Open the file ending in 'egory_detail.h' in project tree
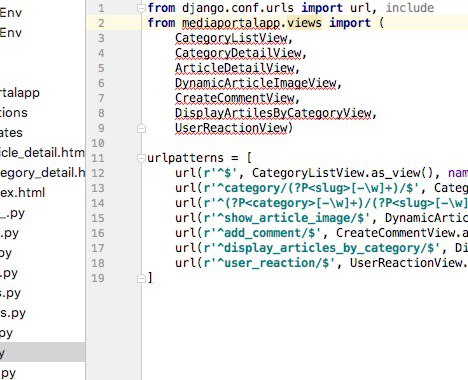This screenshot has height=380, width=468. tap(42, 173)
